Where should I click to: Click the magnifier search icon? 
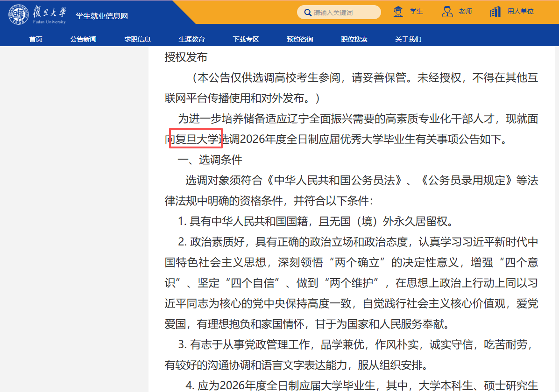(x=308, y=13)
